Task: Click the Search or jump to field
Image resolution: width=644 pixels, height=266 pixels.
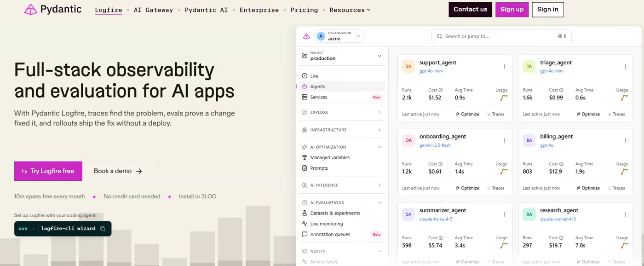Action: coord(501,36)
